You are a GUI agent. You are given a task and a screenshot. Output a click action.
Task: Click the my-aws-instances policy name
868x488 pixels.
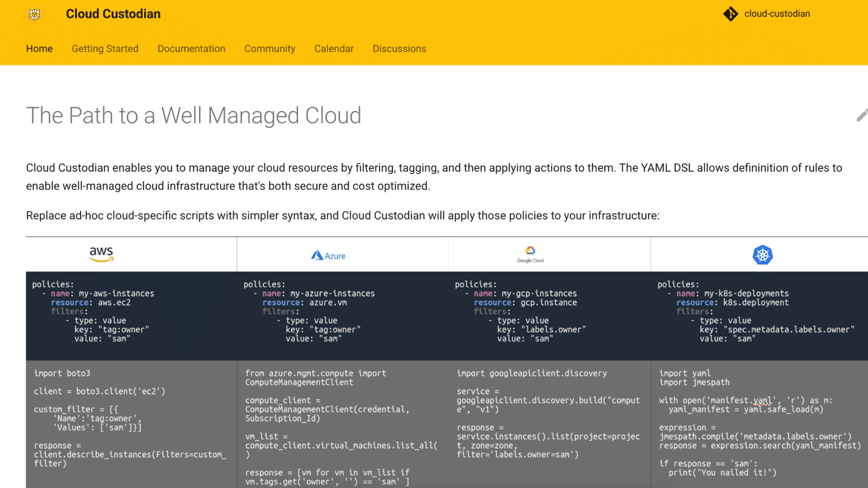coord(117,294)
